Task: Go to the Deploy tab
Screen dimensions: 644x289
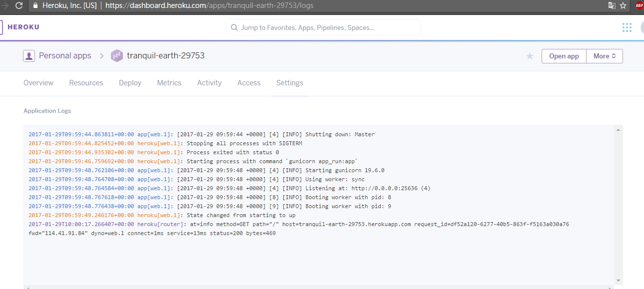Action: point(130,83)
